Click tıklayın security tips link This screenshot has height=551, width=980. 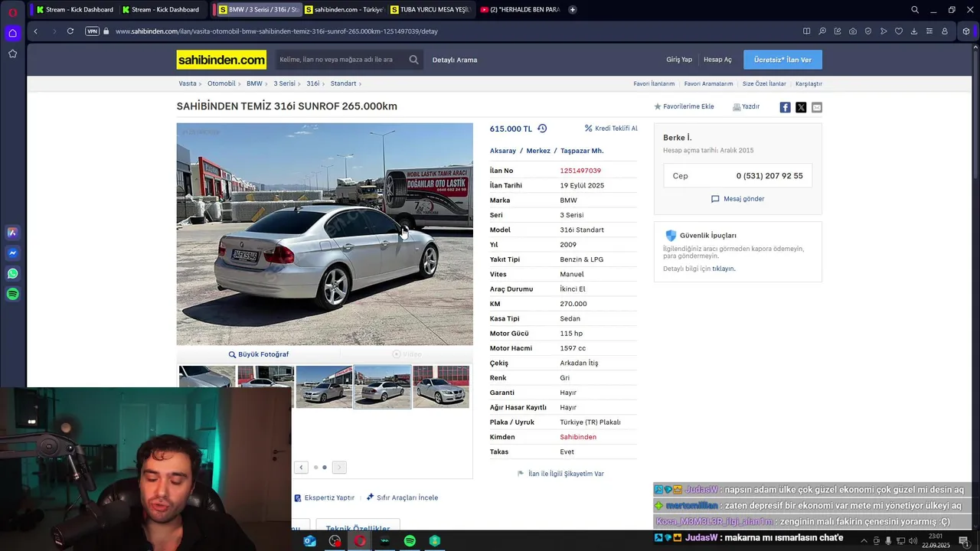click(x=724, y=269)
